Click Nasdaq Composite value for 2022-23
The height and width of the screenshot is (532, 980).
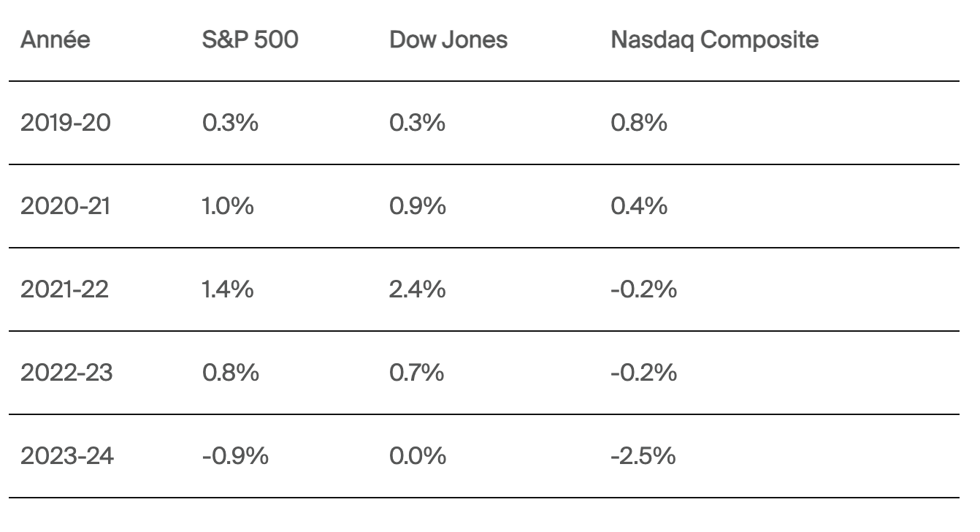643,373
